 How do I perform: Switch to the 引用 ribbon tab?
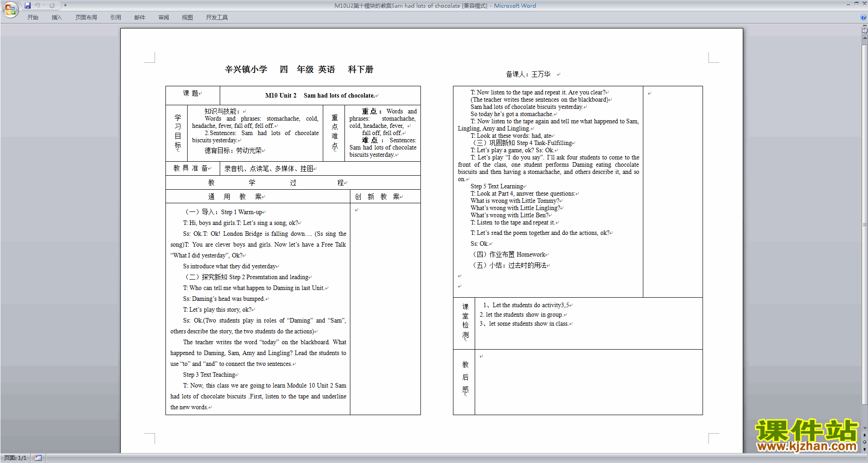point(115,17)
